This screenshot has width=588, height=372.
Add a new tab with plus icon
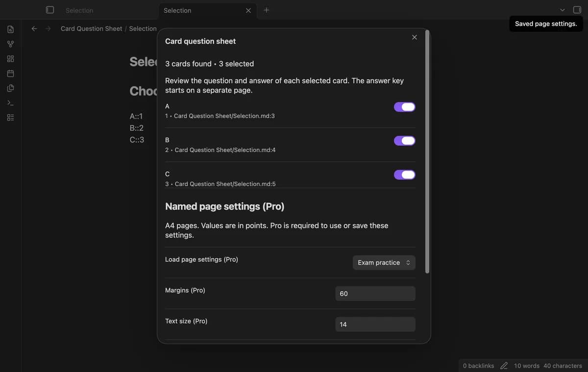click(x=266, y=10)
